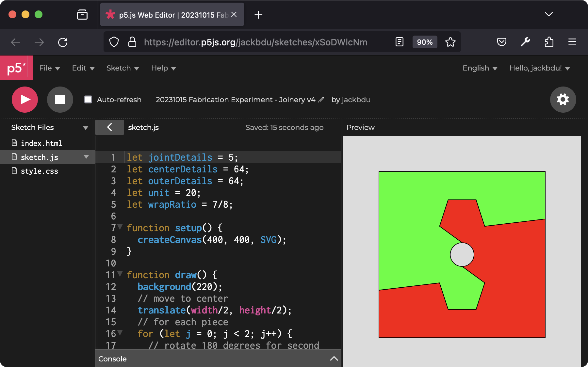Collapse the sidebar with the left chevron
This screenshot has width=588, height=367.
(109, 127)
